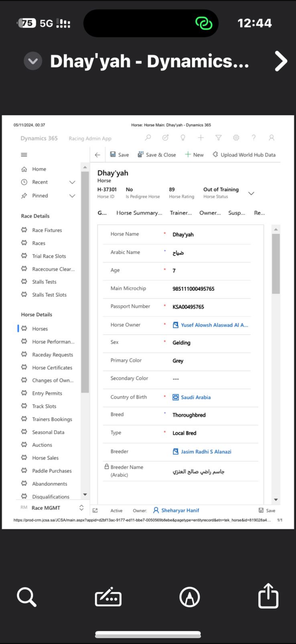Open the Trainer tab
This screenshot has width=296, height=644.
181,213
